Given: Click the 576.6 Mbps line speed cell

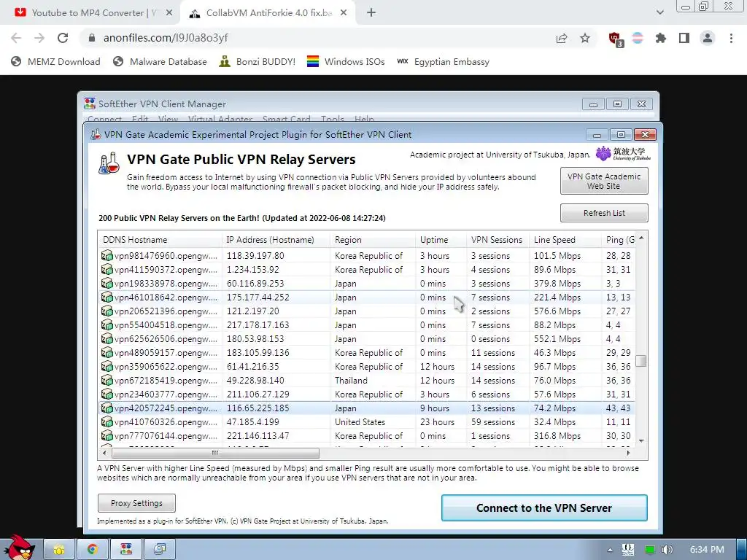Looking at the screenshot, I should click(557, 311).
